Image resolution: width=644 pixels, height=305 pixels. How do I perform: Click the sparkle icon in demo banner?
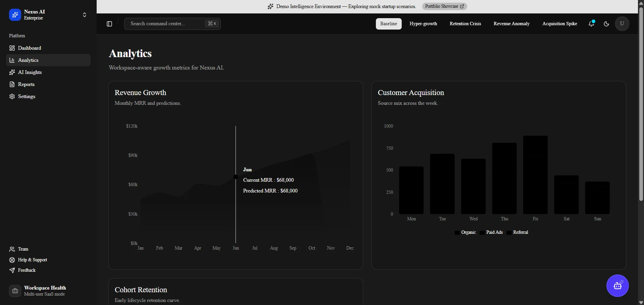tap(270, 6)
